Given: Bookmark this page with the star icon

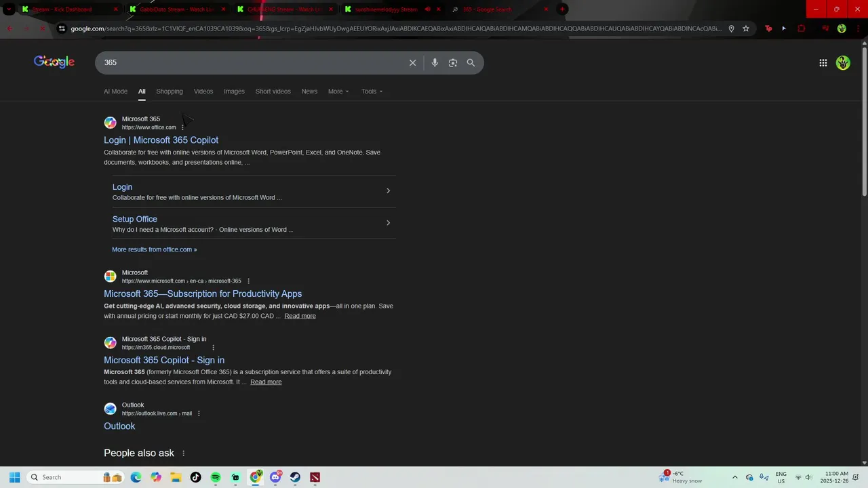Looking at the screenshot, I should tap(746, 28).
